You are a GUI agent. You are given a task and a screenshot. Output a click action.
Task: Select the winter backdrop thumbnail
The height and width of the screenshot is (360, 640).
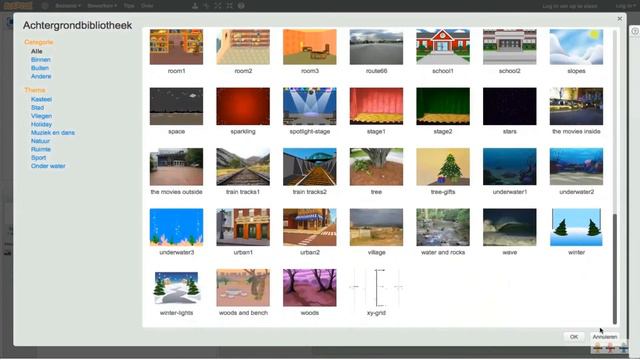[x=576, y=227]
